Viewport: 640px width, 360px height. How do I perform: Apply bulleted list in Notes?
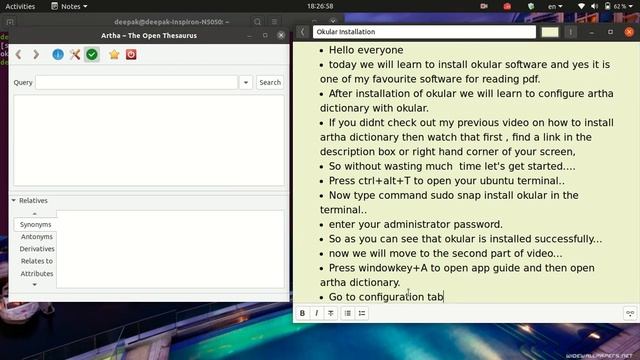348,313
